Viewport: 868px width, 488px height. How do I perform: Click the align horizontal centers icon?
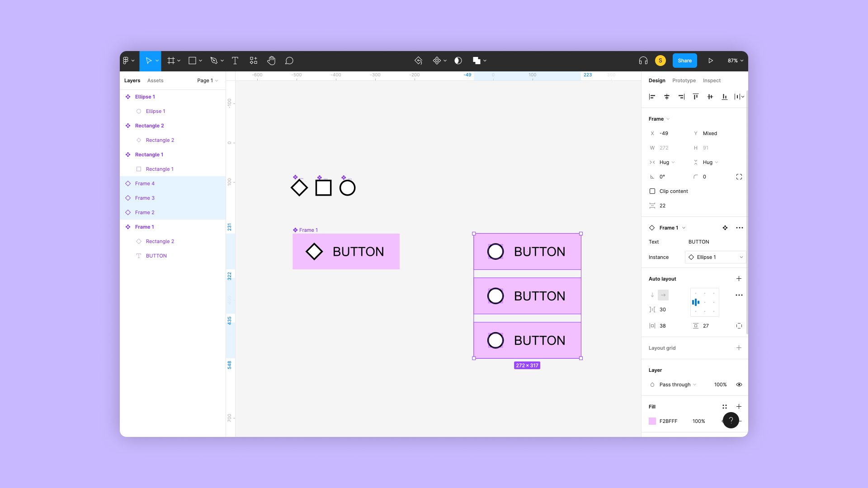tap(667, 97)
